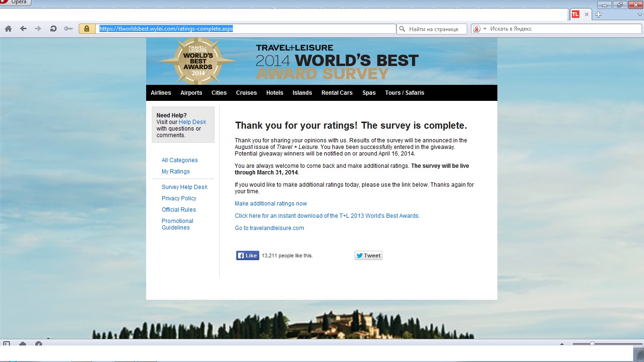Go to the browser home page icon

[8, 29]
